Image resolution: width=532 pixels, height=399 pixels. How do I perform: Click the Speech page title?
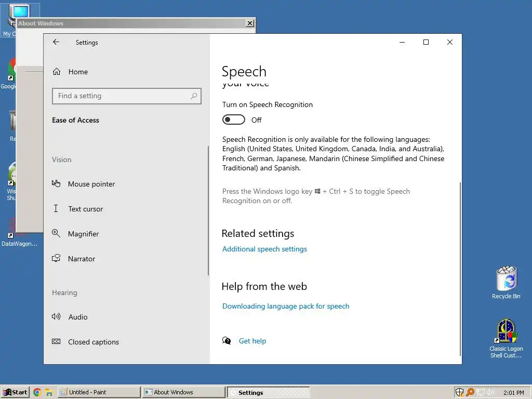pos(244,71)
